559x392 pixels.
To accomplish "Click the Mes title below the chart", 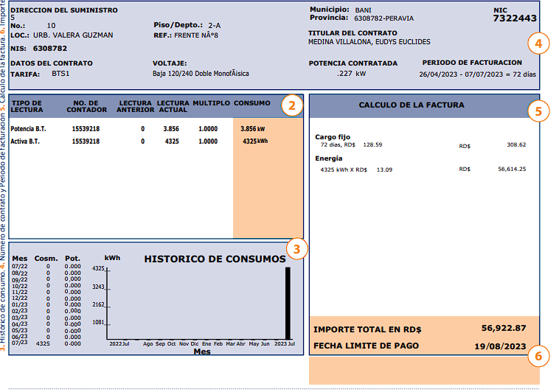I will point(202,351).
